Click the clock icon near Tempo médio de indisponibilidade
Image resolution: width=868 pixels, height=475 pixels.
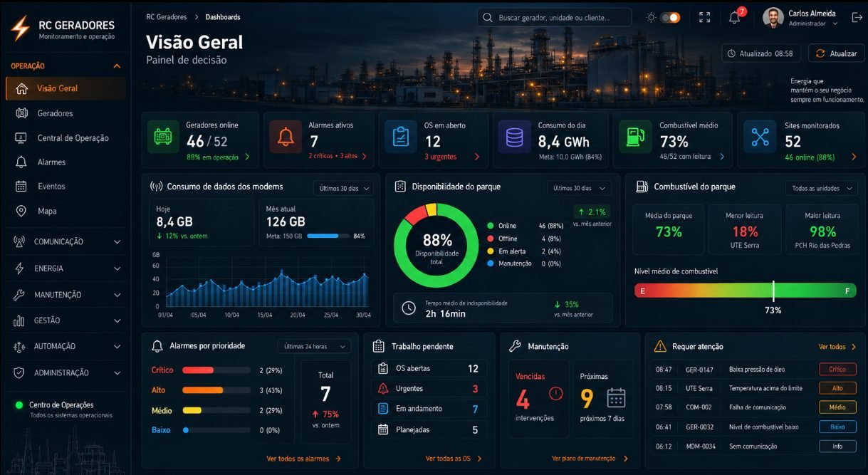(x=409, y=308)
